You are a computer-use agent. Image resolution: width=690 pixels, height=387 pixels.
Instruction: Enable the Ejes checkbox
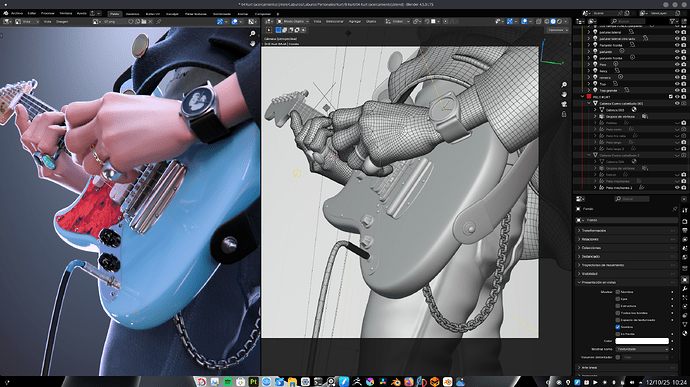tap(618, 299)
